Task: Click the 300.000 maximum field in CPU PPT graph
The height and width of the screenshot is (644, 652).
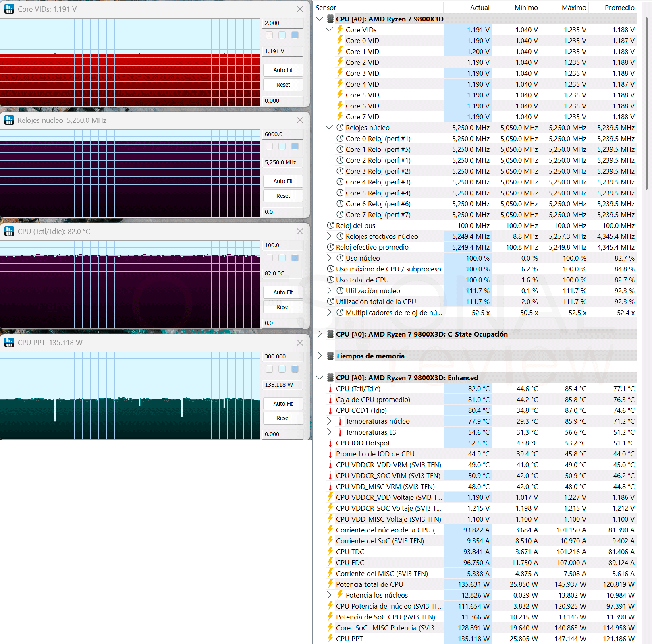Action: pyautogui.click(x=283, y=356)
